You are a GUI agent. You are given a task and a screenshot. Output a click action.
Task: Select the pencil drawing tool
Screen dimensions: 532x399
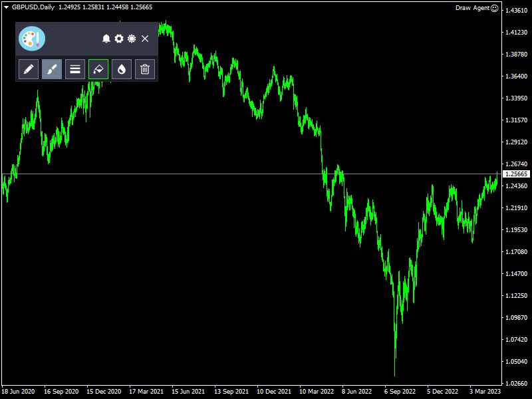click(29, 68)
